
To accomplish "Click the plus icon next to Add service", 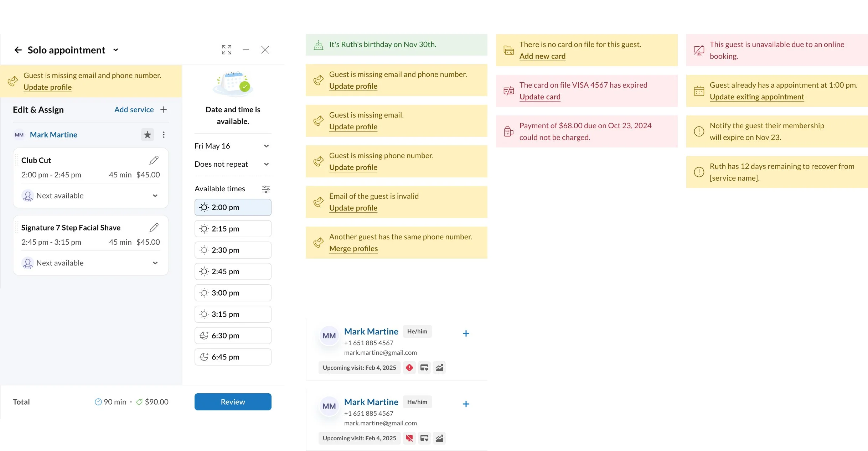I will [x=164, y=110].
